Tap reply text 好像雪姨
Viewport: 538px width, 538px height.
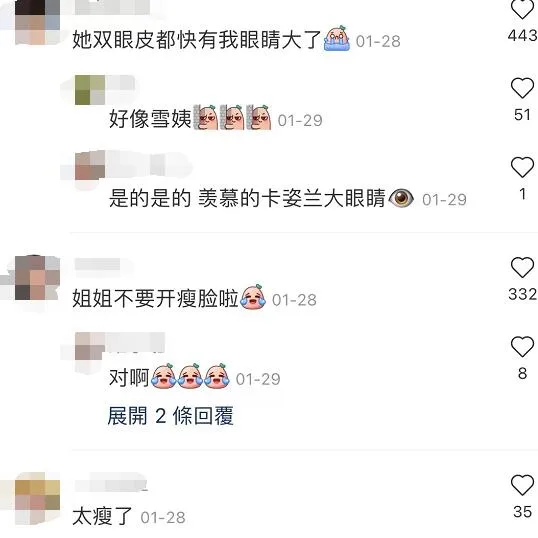point(150,119)
